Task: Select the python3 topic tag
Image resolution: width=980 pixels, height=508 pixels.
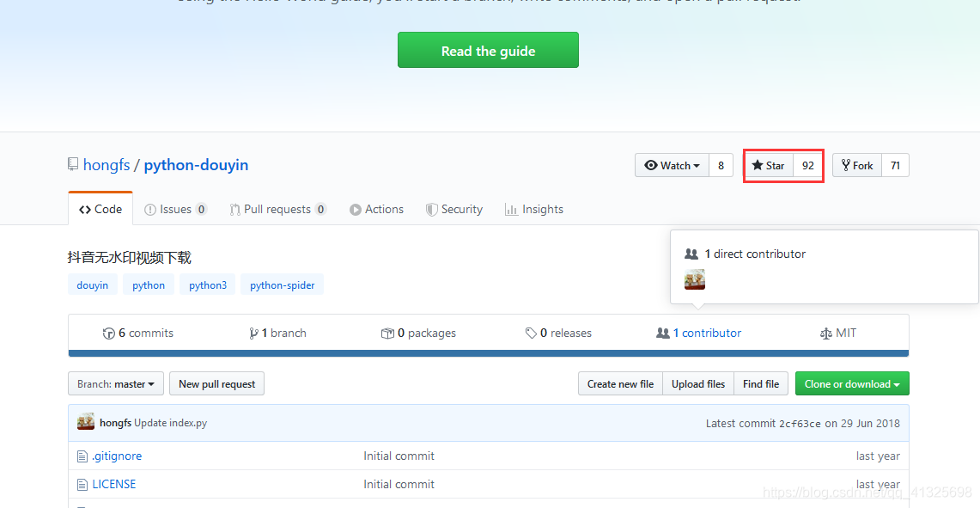Action: click(x=208, y=285)
